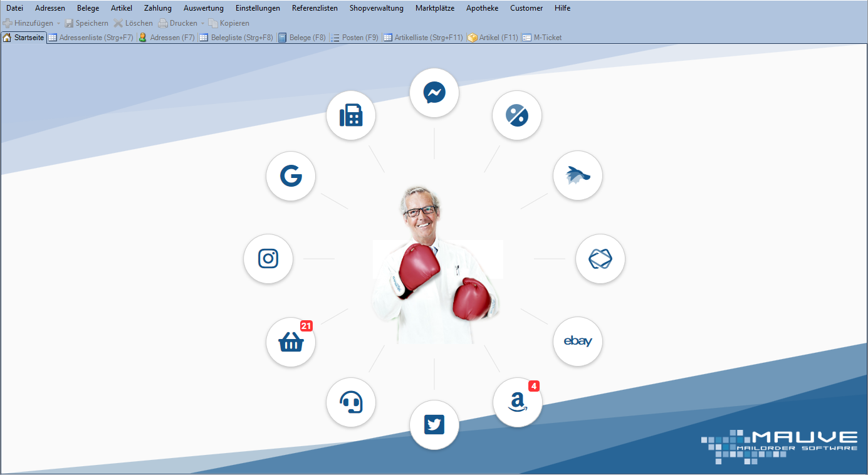Open the eBay marketplace icon

click(x=578, y=342)
